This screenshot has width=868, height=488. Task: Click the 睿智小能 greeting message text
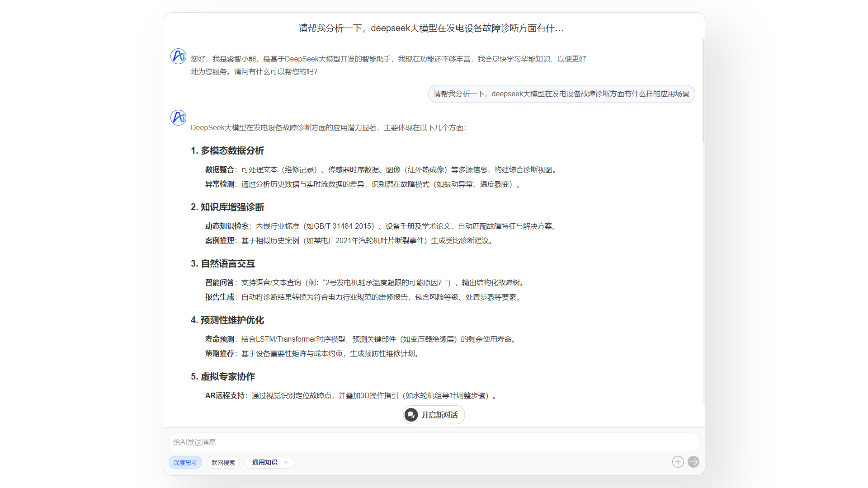coord(388,59)
